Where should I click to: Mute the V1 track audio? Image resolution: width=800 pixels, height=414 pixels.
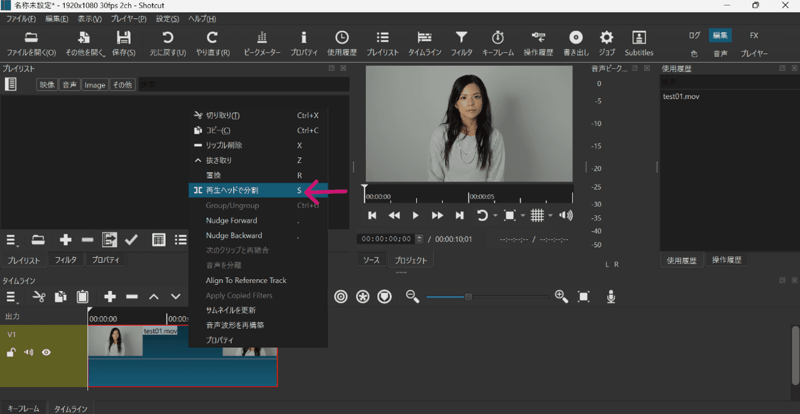coord(28,352)
